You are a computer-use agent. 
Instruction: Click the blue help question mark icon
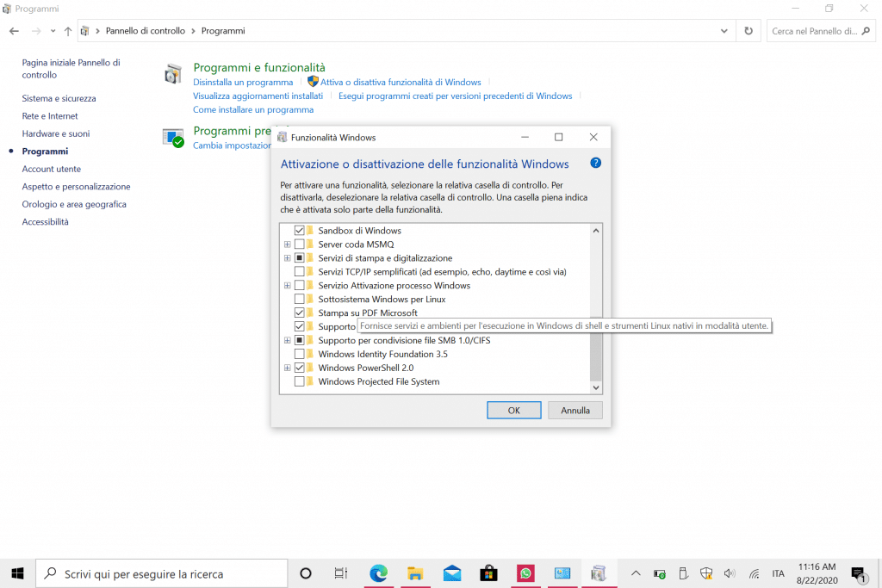(x=595, y=164)
